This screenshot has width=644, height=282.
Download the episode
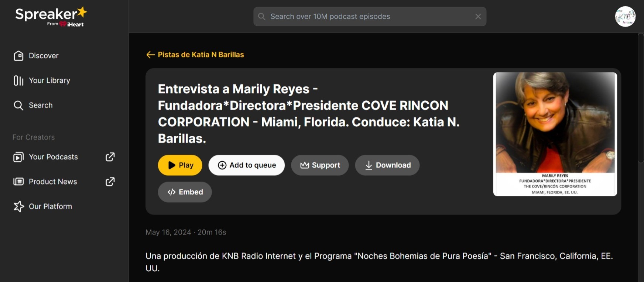(x=387, y=165)
